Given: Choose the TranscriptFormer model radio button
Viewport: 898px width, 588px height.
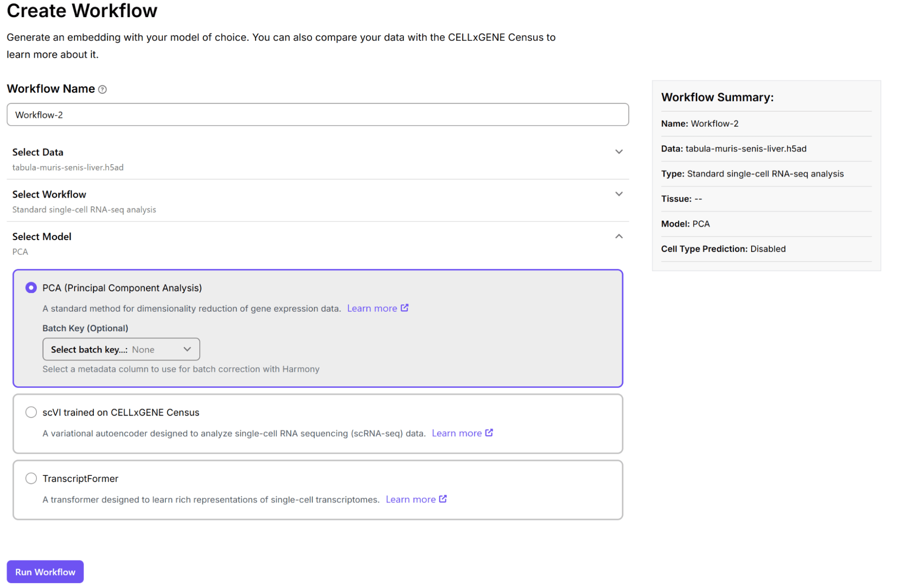Looking at the screenshot, I should tap(31, 478).
